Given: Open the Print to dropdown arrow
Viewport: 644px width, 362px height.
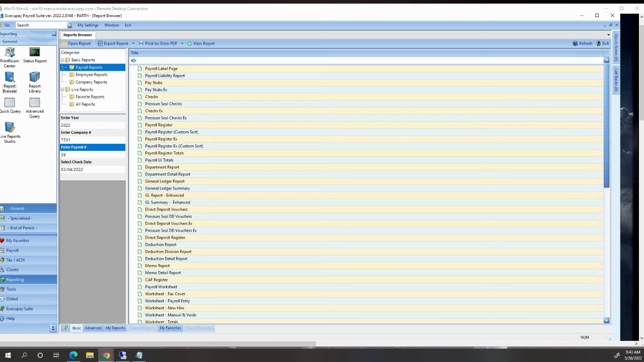Looking at the screenshot, I should 182,44.
